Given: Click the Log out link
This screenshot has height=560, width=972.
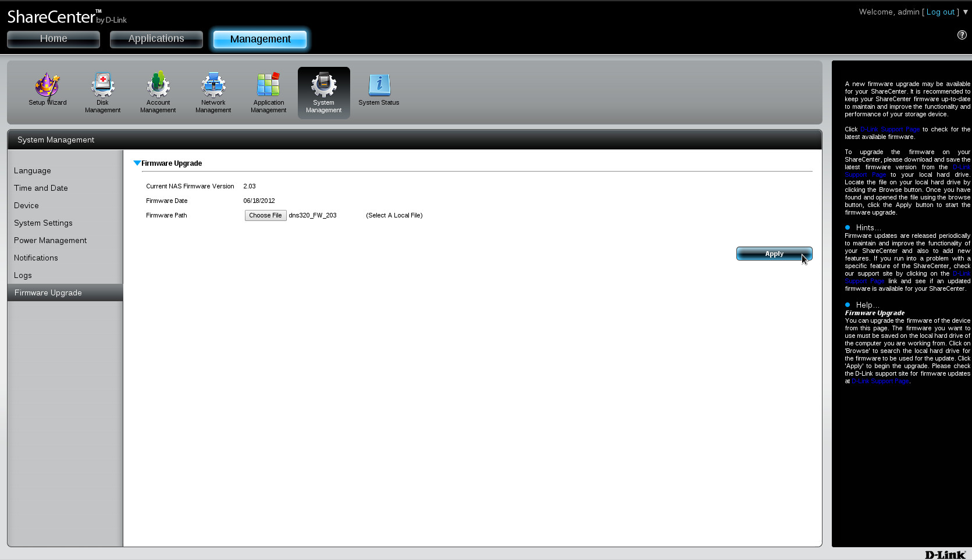Looking at the screenshot, I should [x=941, y=12].
